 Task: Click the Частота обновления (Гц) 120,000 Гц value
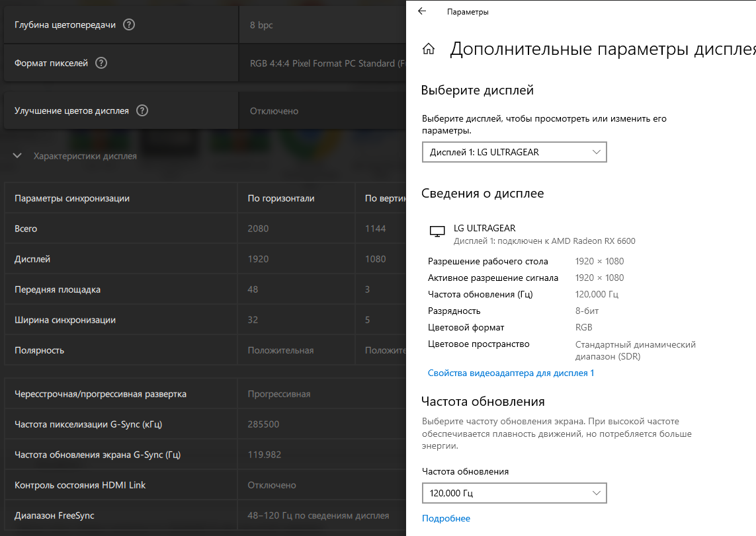(597, 294)
